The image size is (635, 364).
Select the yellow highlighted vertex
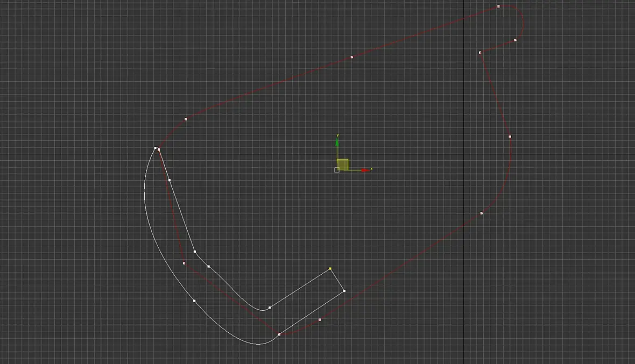330,268
